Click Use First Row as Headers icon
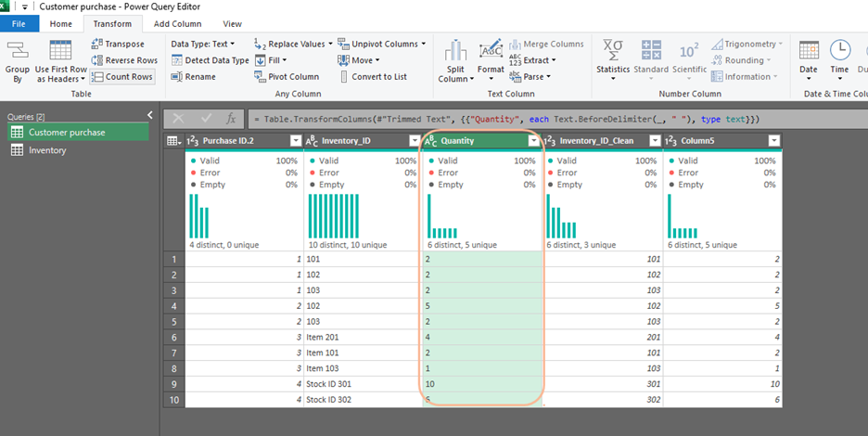This screenshot has height=436, width=868. [x=60, y=50]
